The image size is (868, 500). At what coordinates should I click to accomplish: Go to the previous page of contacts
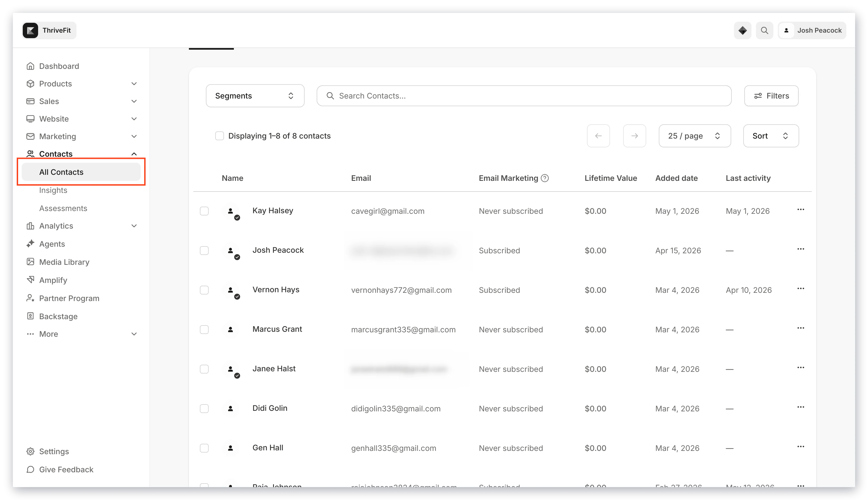tap(598, 136)
